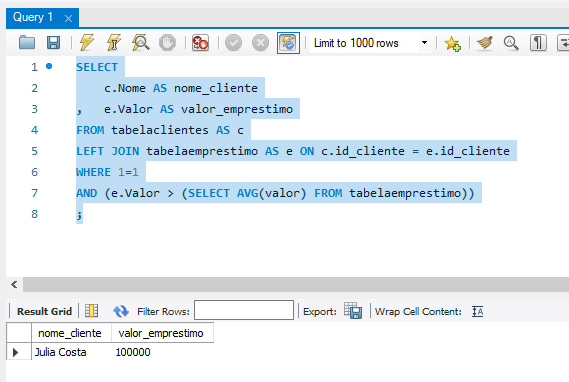Execute the query with lightning bolt
Viewport: 569px width, 382px height.
(x=86, y=43)
